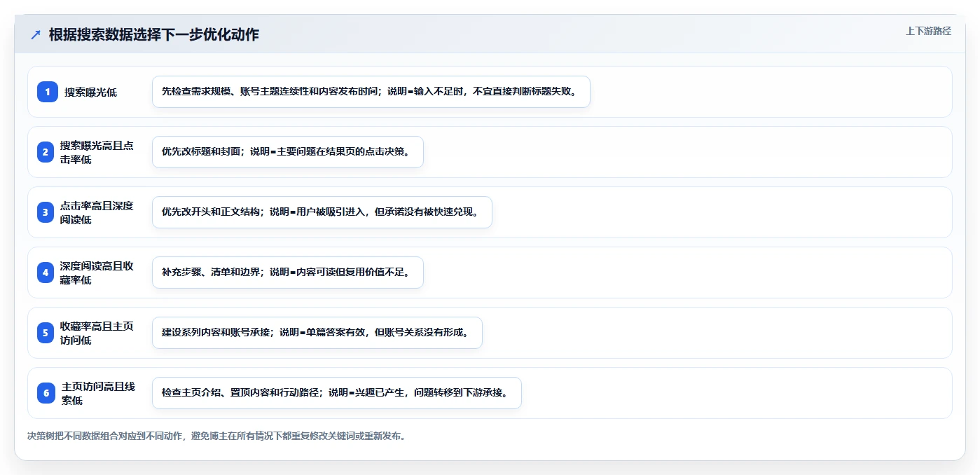The height and width of the screenshot is (475, 980).
Task: Open the box starting 优先改开头和正文结构
Action: coord(322,212)
